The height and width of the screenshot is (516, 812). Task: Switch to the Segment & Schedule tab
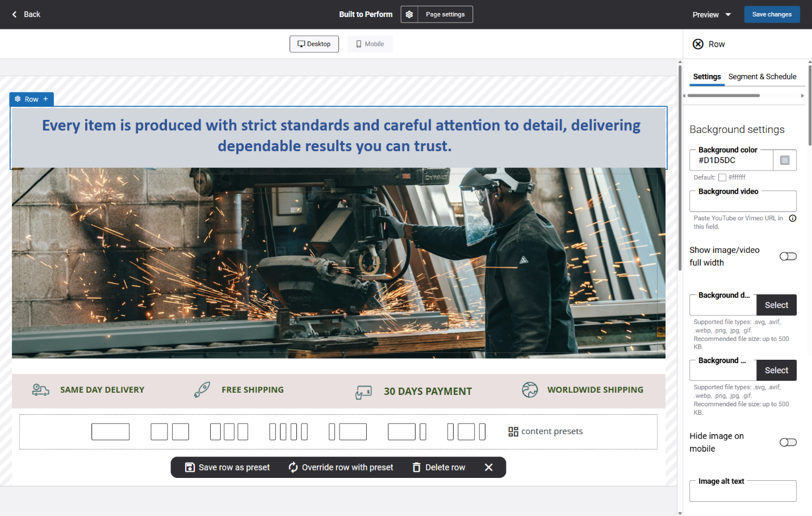point(762,77)
